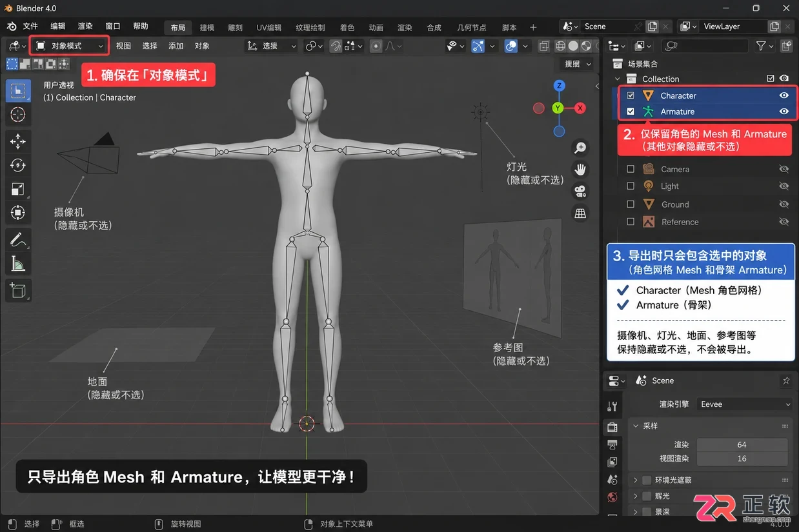Open the Output properties tab

coord(612,445)
